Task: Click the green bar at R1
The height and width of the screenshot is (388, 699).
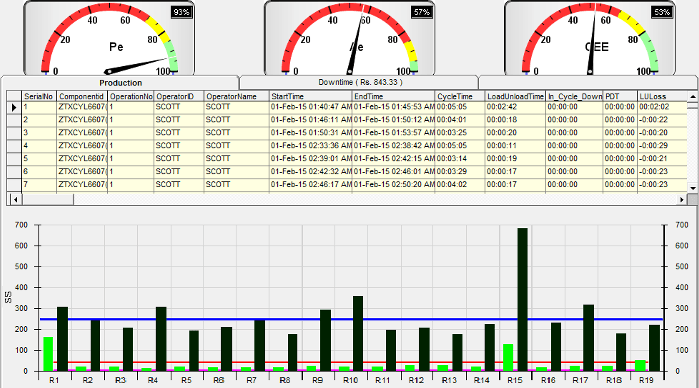Action: click(x=48, y=354)
